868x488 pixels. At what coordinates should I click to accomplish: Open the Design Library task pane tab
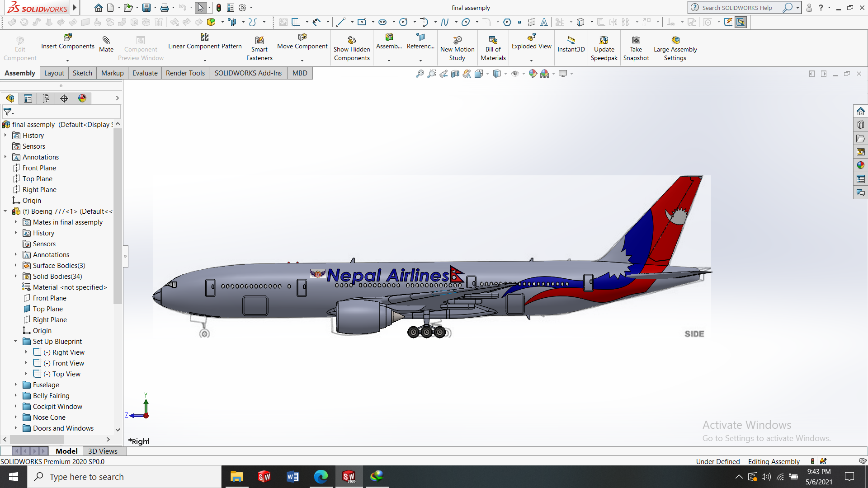point(860,125)
